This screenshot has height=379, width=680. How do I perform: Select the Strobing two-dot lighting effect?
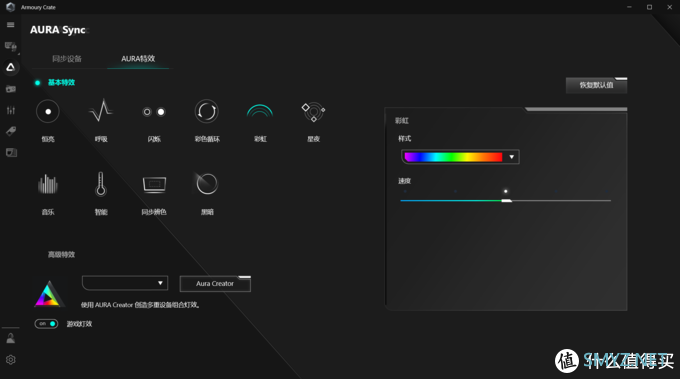pos(154,112)
